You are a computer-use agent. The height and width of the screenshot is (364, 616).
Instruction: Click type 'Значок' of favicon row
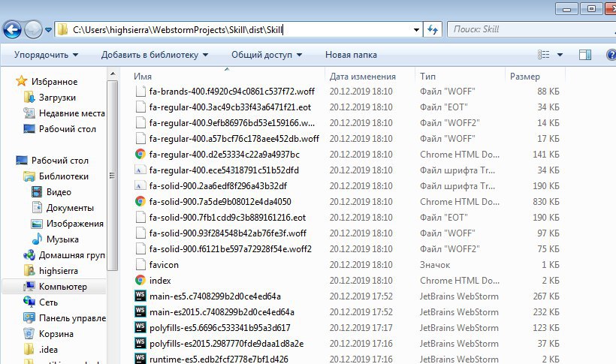coord(435,265)
